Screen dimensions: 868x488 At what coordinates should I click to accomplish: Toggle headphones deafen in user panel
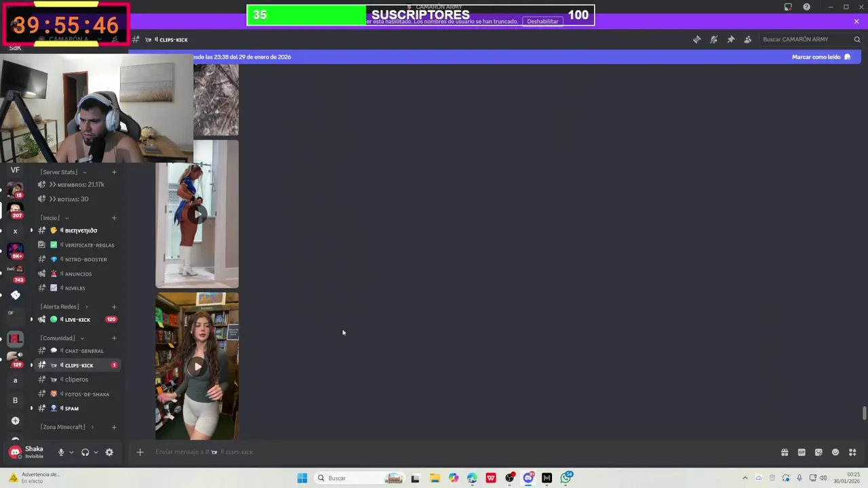pos(85,452)
